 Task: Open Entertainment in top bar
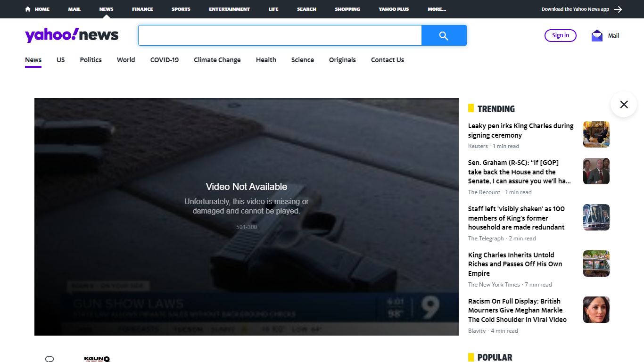(230, 9)
